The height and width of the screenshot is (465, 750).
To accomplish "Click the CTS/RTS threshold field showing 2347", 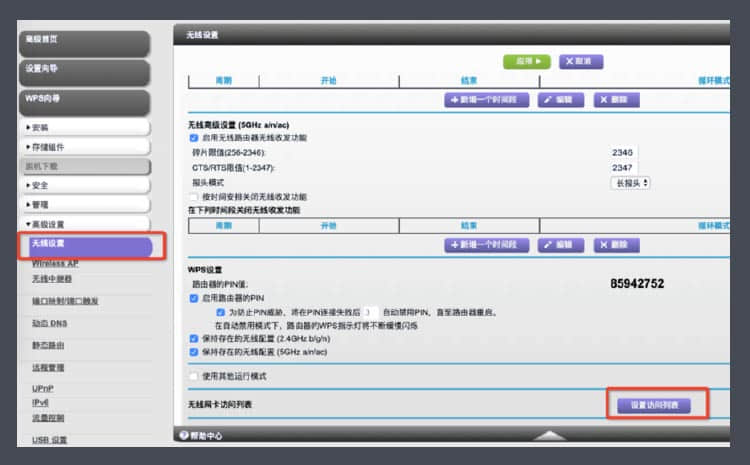I will click(623, 168).
